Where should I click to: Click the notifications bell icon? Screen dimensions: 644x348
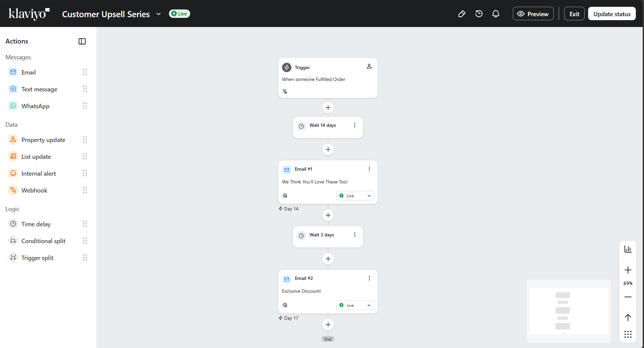(496, 13)
